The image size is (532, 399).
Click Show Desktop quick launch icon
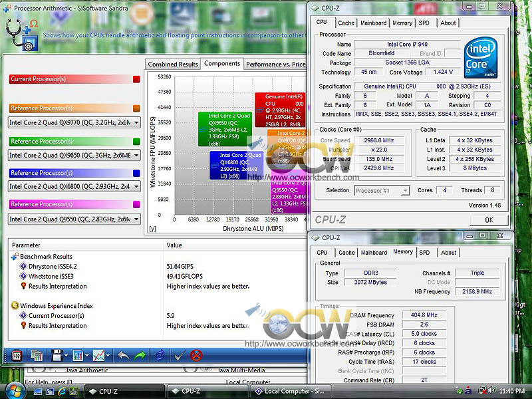click(38, 391)
